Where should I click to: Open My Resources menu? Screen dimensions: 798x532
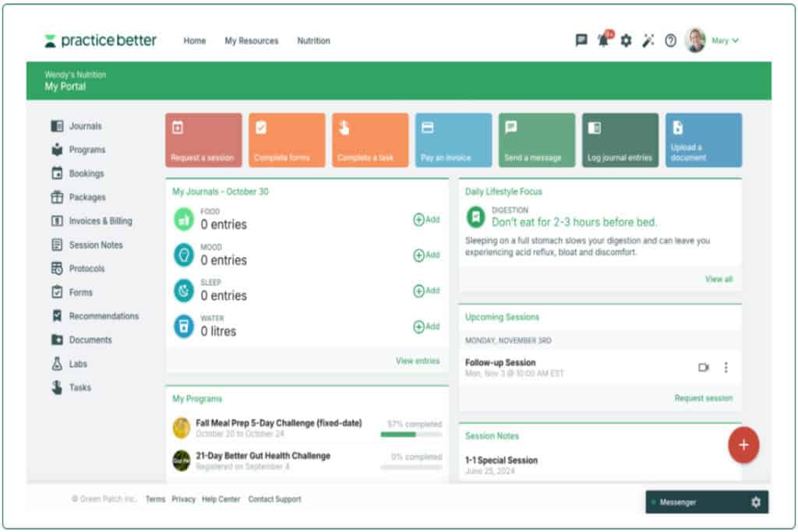[x=251, y=41]
